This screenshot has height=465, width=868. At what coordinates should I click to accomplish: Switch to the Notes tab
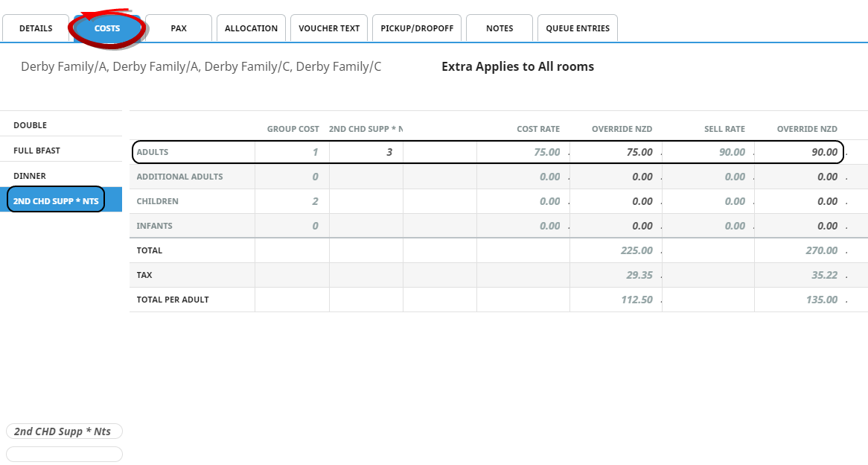point(500,28)
